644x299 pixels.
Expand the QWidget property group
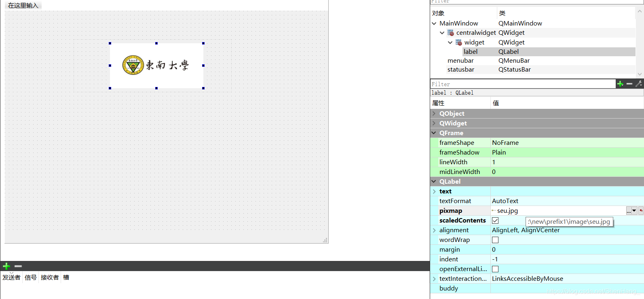[x=434, y=123]
